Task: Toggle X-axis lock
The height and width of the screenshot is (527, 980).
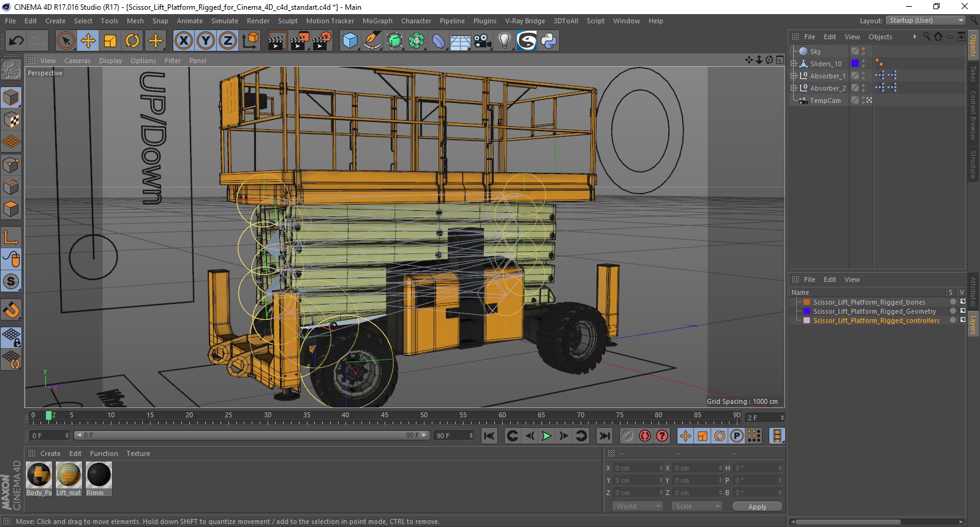Action: click(x=183, y=41)
